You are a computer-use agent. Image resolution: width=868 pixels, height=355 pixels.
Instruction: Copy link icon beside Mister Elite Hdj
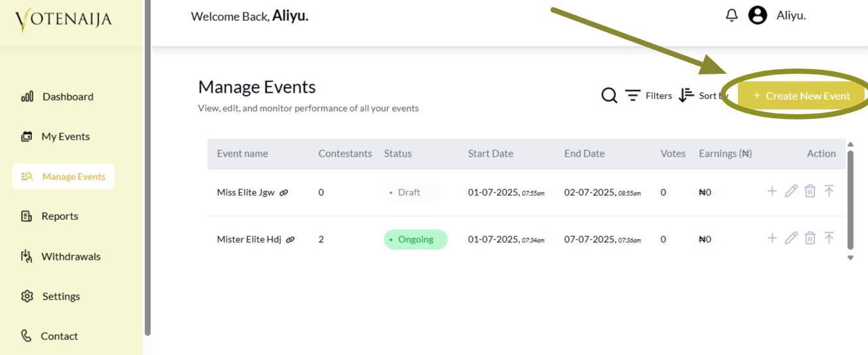[x=290, y=239]
